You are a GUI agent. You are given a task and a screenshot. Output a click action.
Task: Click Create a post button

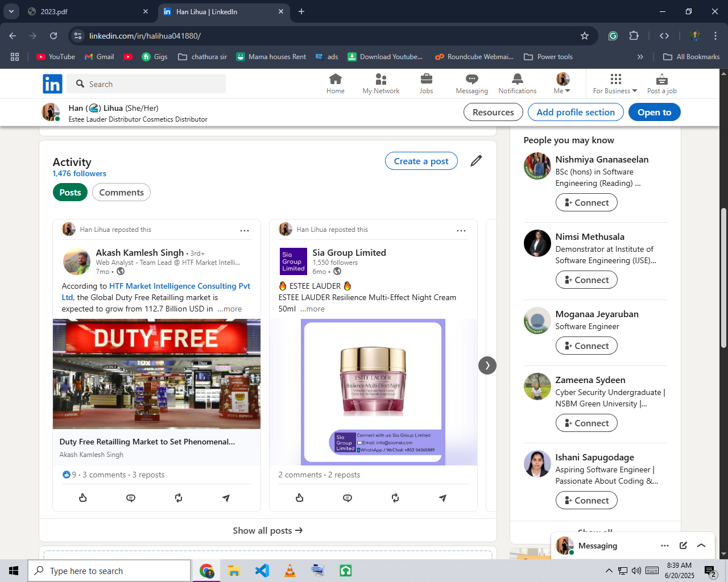(x=421, y=161)
